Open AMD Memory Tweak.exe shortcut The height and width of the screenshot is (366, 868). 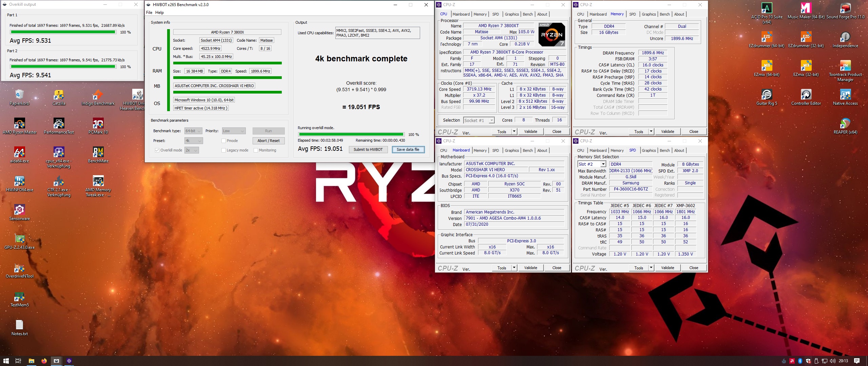[x=98, y=186]
